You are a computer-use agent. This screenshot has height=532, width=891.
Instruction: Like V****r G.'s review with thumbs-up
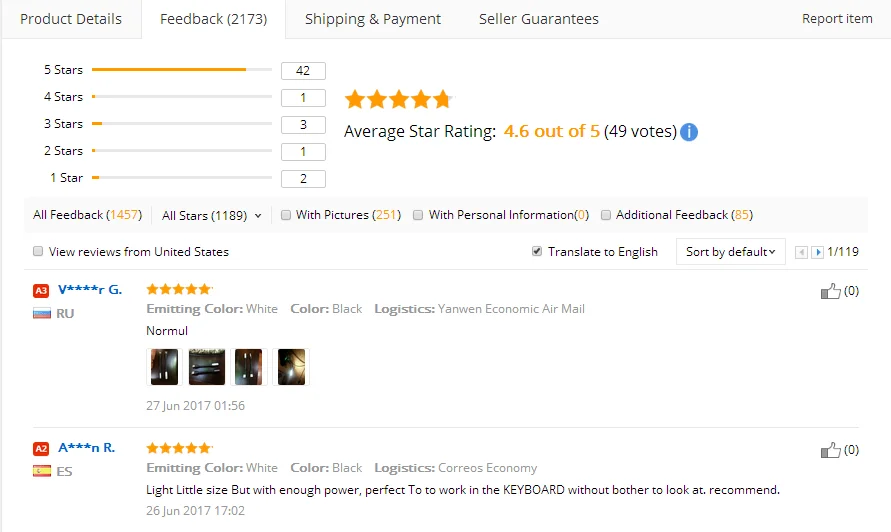830,291
